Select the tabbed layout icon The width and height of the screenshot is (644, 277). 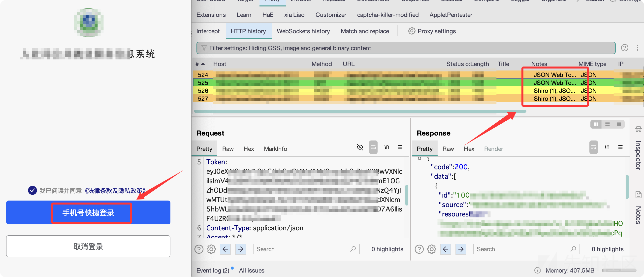(619, 124)
